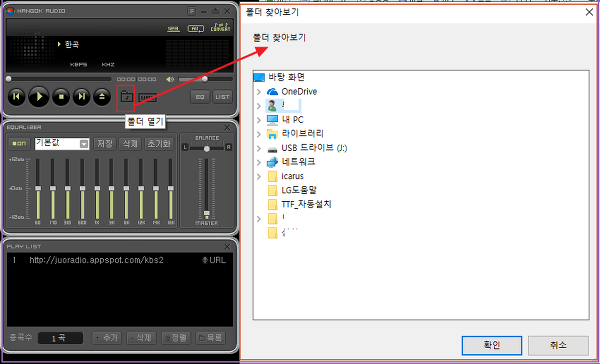Click the 추가 add button in playlist
Image resolution: width=600 pixels, height=364 pixels.
click(108, 338)
